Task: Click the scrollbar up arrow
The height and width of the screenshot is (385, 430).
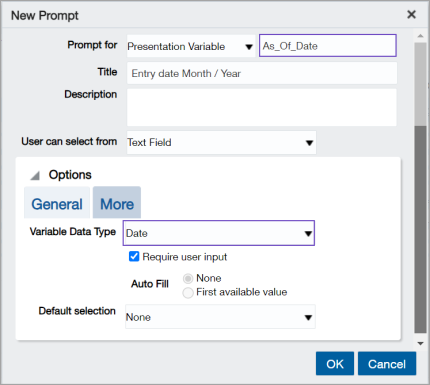Action: coord(420,36)
